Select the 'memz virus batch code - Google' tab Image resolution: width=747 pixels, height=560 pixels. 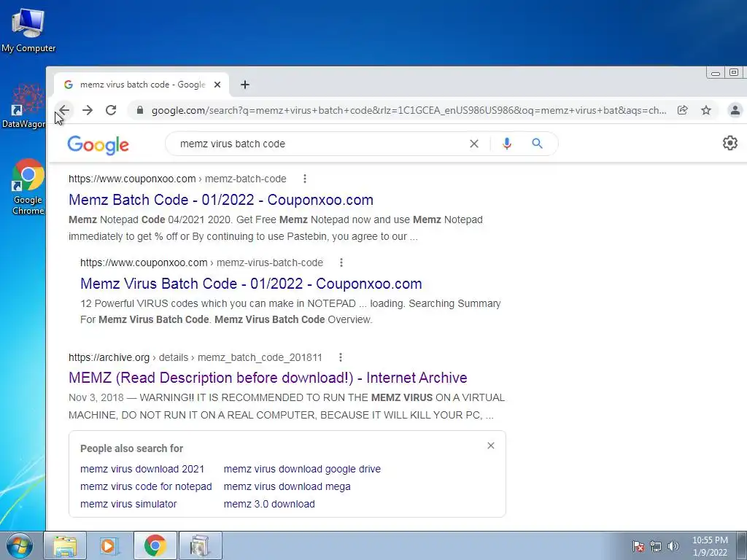click(x=142, y=85)
